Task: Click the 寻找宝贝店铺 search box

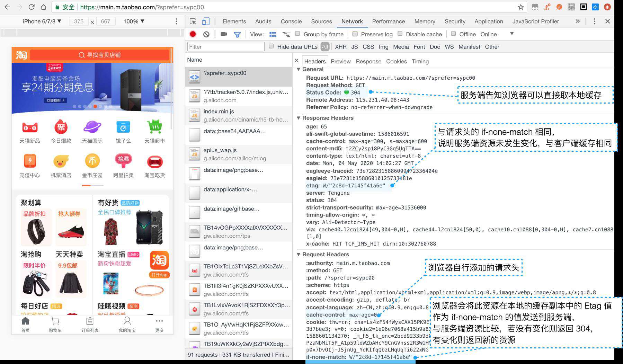Action: [100, 55]
